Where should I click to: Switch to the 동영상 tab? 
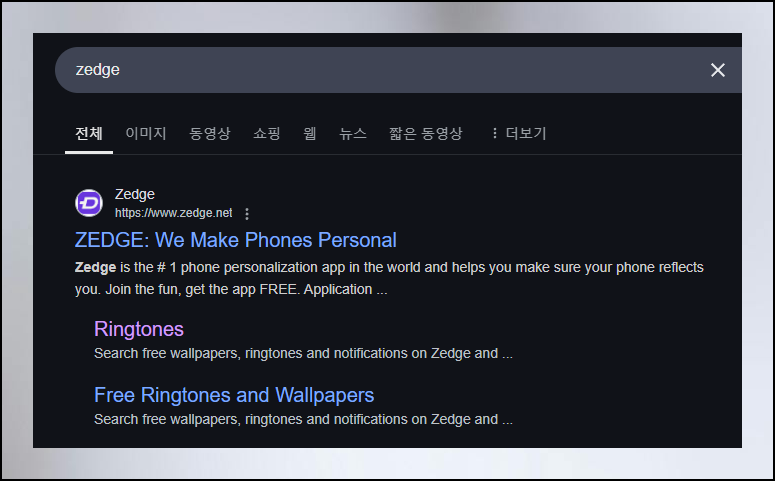pyautogui.click(x=210, y=133)
